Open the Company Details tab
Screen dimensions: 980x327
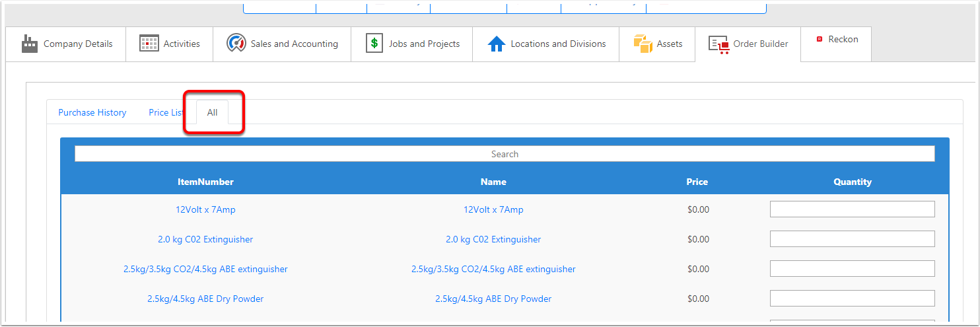point(66,44)
